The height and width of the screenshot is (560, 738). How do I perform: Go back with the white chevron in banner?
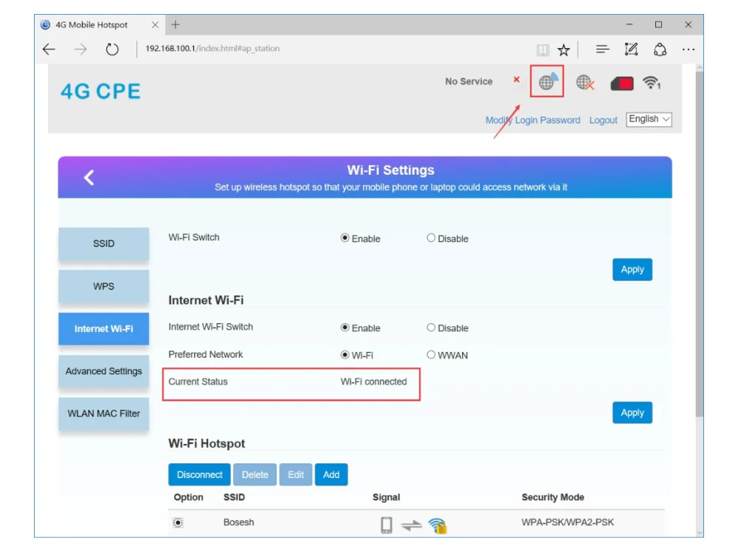click(89, 177)
